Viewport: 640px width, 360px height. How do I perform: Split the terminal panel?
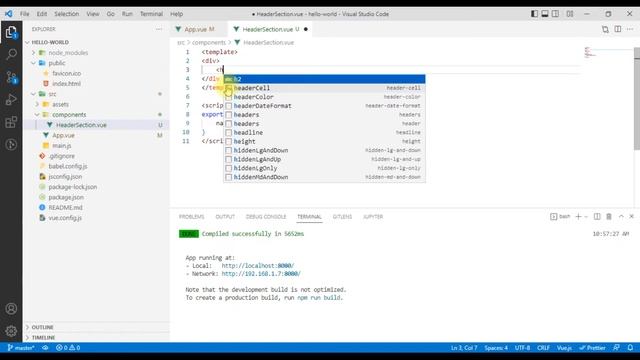coord(597,216)
